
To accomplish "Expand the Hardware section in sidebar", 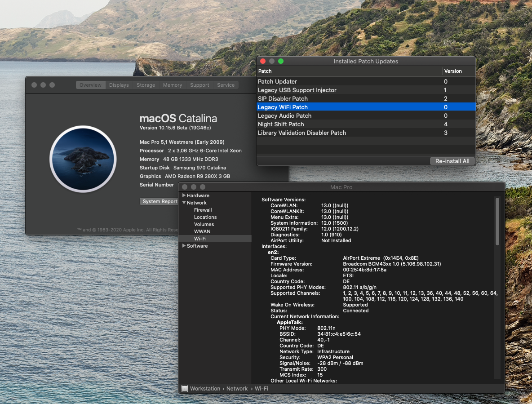I will click(184, 195).
